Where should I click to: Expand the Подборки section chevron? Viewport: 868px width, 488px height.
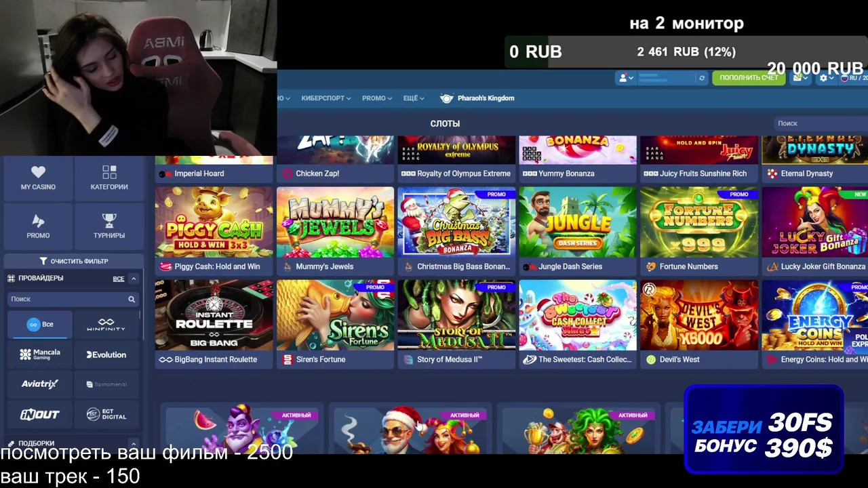click(x=134, y=443)
